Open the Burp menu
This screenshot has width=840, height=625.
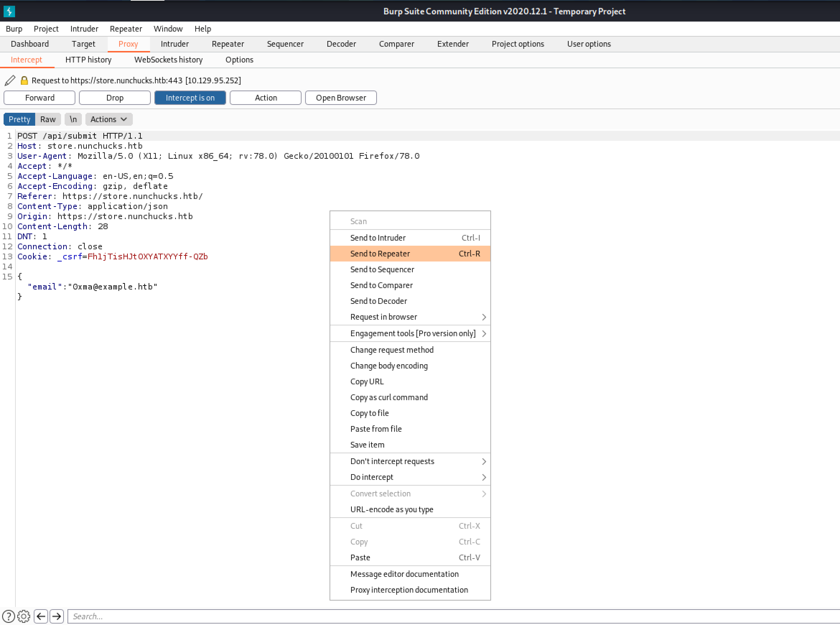(x=14, y=29)
